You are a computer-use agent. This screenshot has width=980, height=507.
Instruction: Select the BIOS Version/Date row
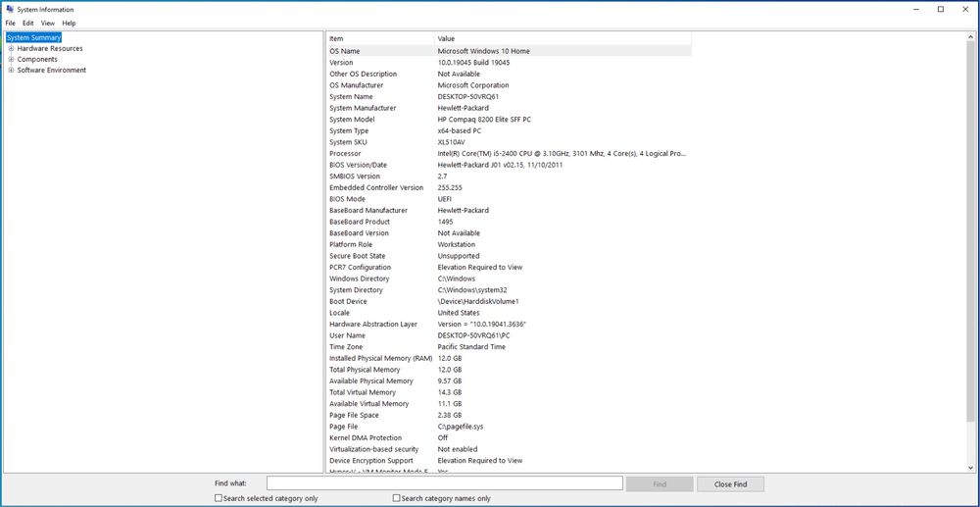point(509,165)
